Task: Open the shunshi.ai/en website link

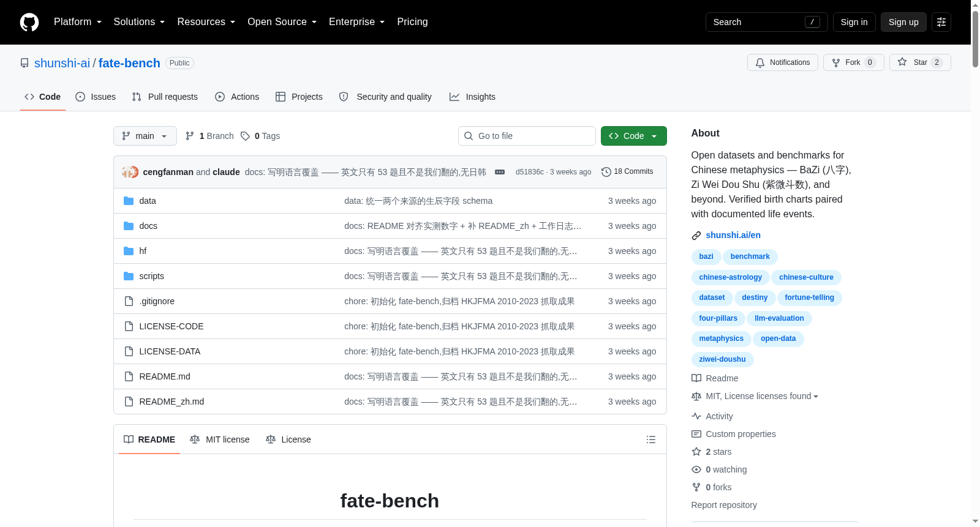Action: coord(733,235)
